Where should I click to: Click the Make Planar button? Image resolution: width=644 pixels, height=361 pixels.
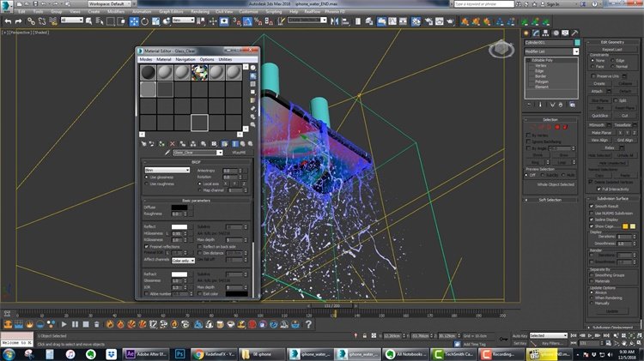tap(601, 133)
